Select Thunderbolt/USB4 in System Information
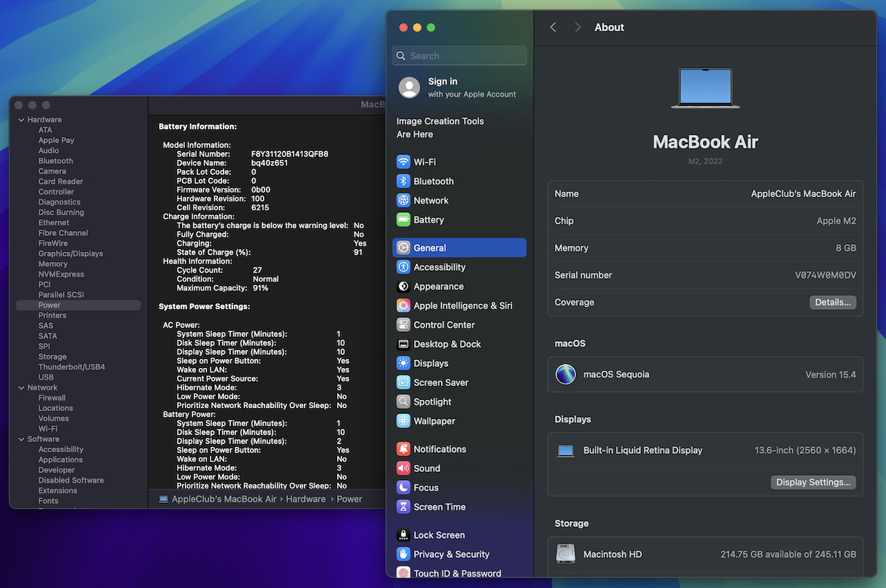Viewport: 886px width, 588px height. (x=72, y=367)
